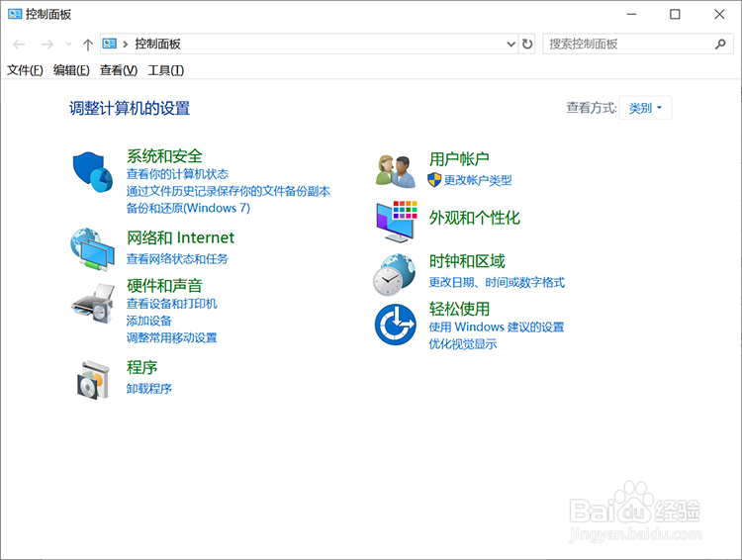Click the 控制面板 breadcrumb in address bar
The height and width of the screenshot is (560, 742).
157,44
